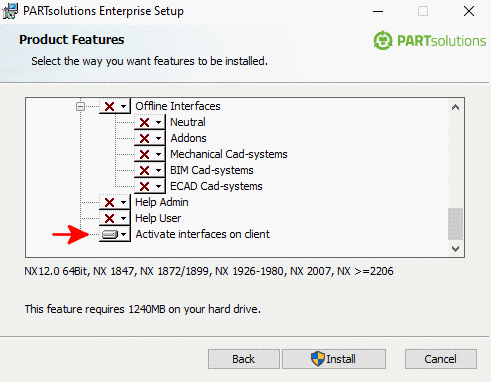Image resolution: width=491 pixels, height=382 pixels.
Task: Select Mechanical Cad-systems in the tree
Action: tap(229, 154)
